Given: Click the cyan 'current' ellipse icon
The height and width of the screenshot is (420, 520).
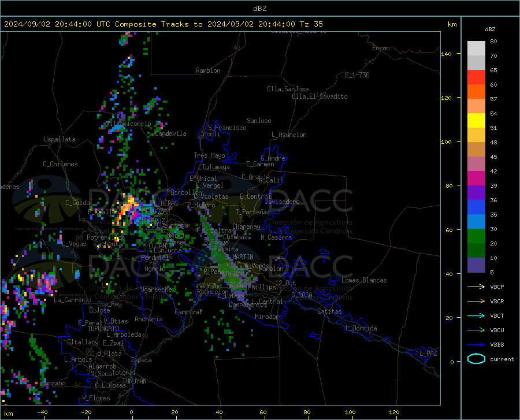Looking at the screenshot, I should pyautogui.click(x=476, y=359).
